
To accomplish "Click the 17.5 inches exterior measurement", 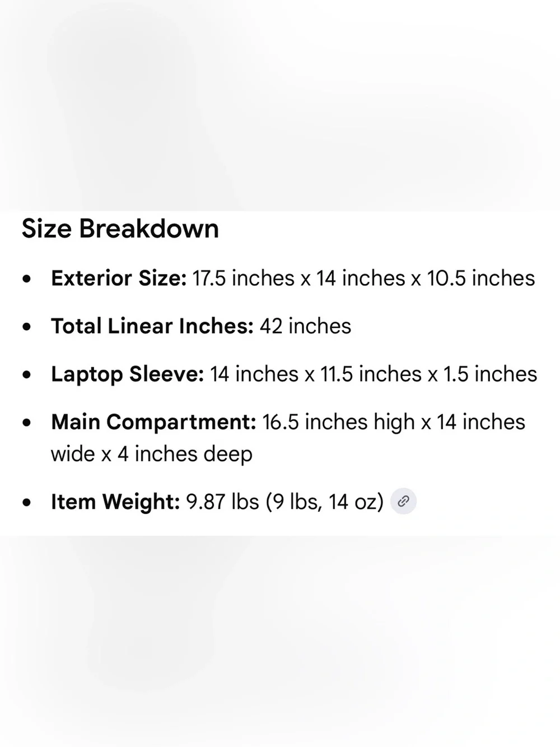I will click(244, 278).
